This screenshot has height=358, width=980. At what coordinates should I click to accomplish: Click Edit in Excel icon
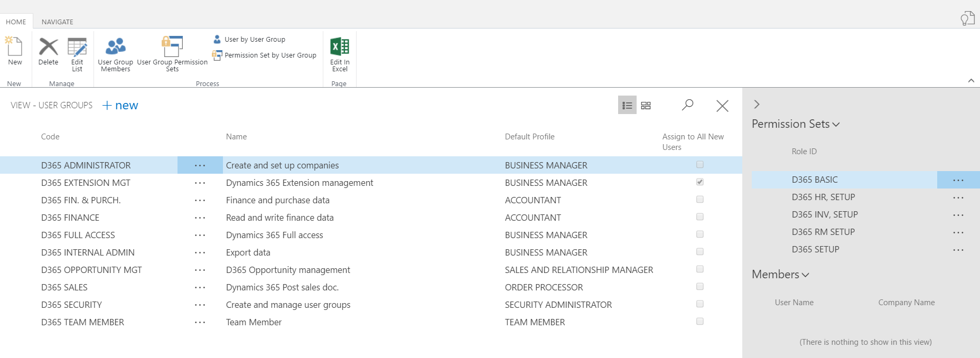340,54
